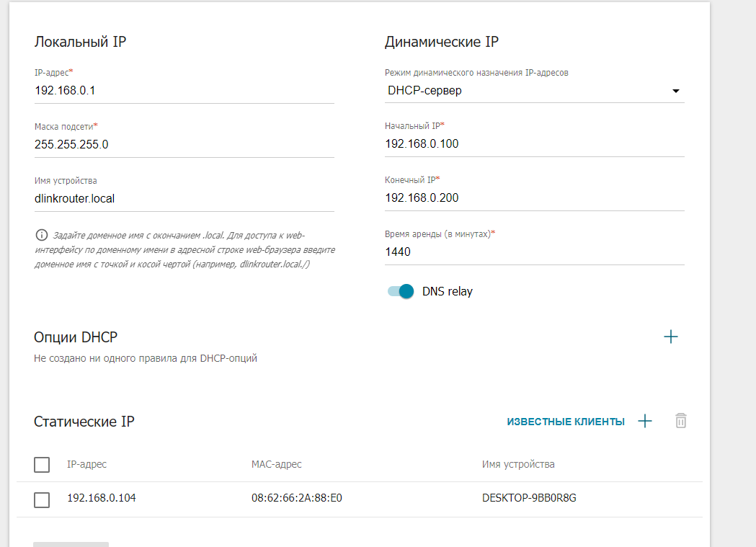
Task: Delete selected static IP entries
Action: pyautogui.click(x=681, y=421)
